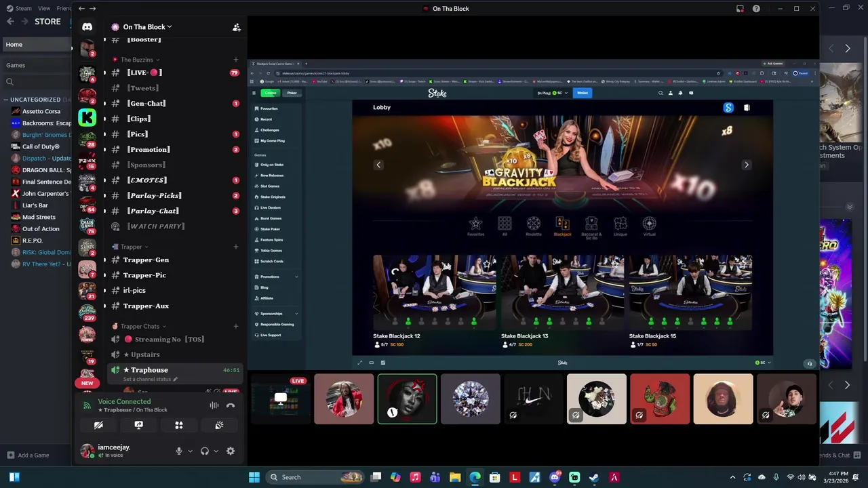Viewport: 868px width, 488px height.
Task: Click the previous arrow on Gravity Blackjack banner
Action: (x=378, y=165)
